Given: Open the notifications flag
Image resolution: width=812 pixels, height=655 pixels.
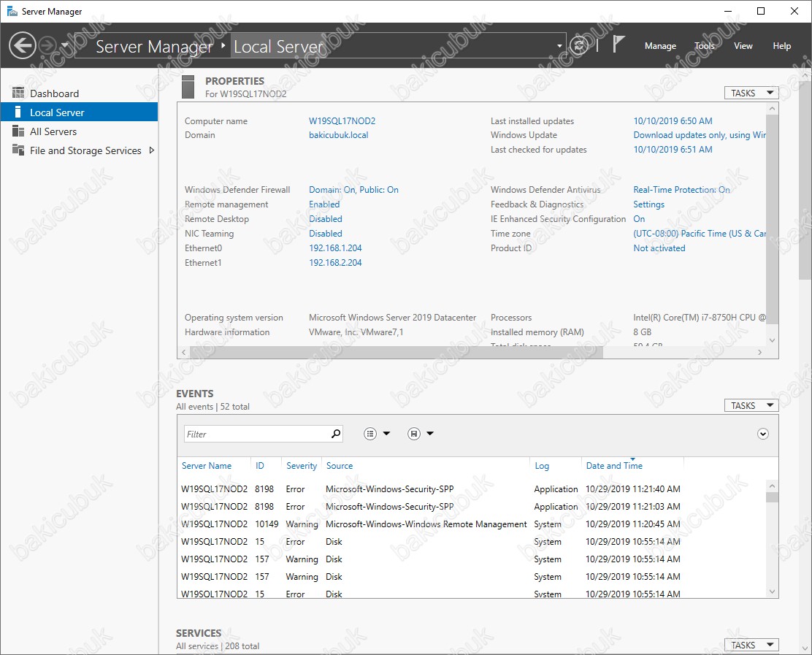Looking at the screenshot, I should [x=618, y=45].
